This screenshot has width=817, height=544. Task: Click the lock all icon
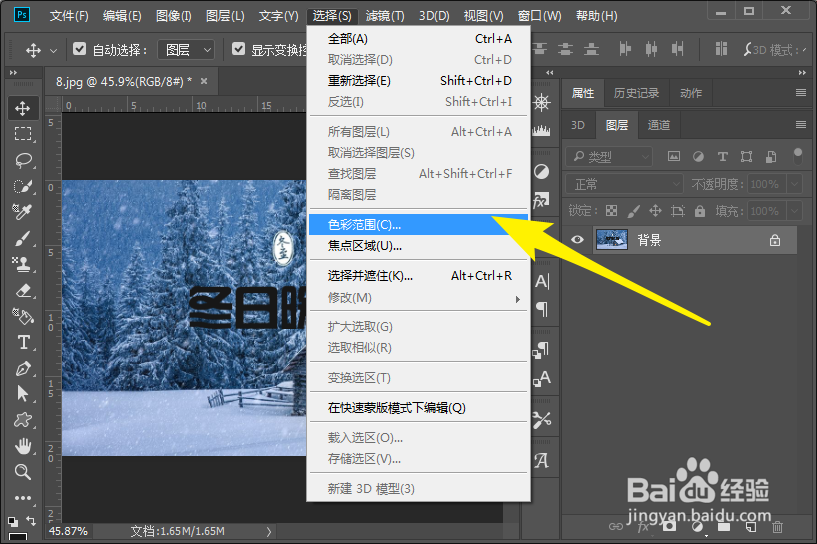(x=700, y=211)
